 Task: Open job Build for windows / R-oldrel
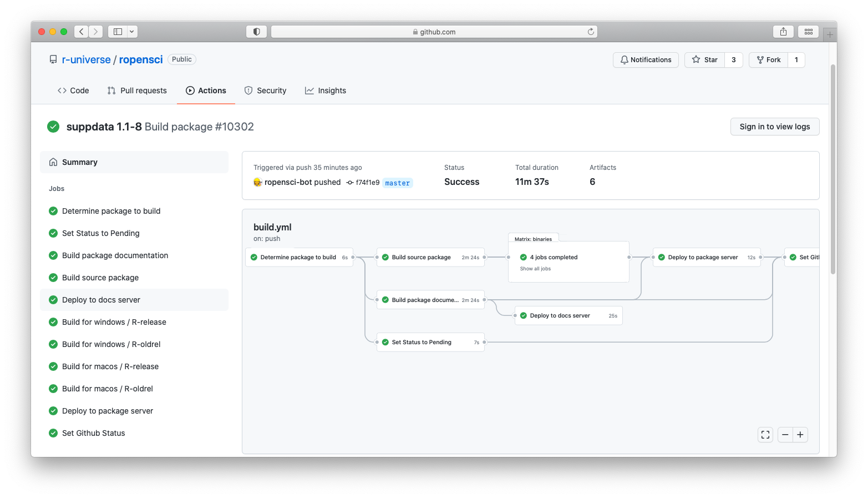coord(134,344)
